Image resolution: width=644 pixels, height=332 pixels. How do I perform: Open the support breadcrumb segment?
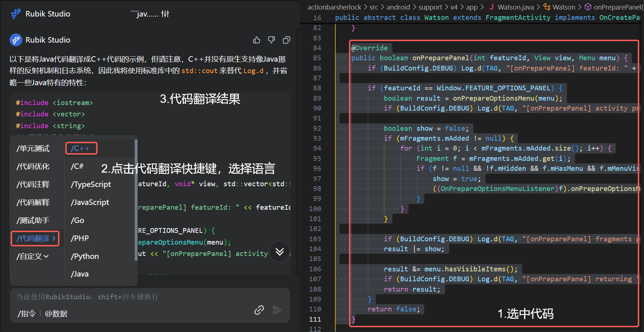tap(430, 7)
